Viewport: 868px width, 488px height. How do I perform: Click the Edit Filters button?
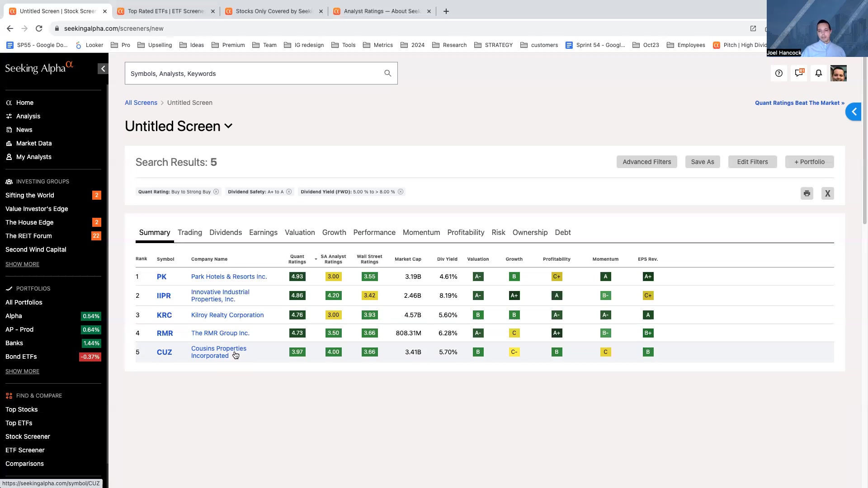(752, 162)
